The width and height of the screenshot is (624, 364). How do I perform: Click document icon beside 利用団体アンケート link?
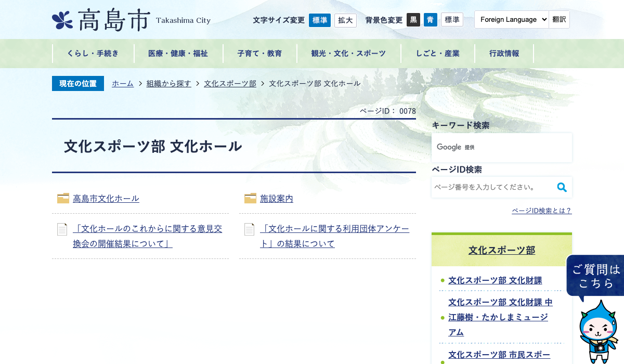click(x=250, y=229)
